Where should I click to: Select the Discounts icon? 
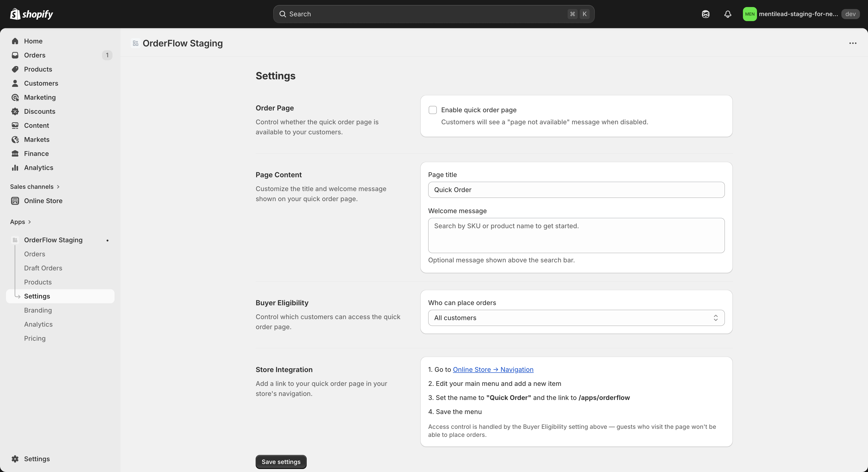(x=16, y=111)
